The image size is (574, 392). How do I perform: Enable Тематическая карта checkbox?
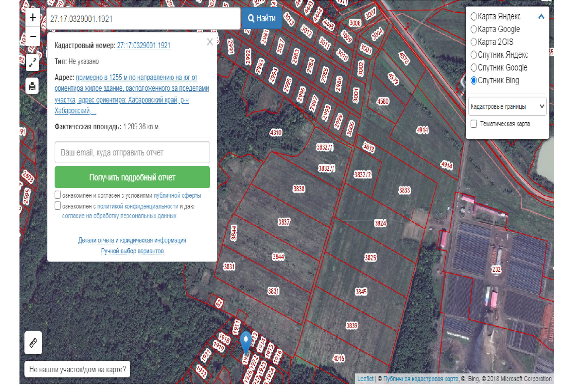pyautogui.click(x=474, y=124)
